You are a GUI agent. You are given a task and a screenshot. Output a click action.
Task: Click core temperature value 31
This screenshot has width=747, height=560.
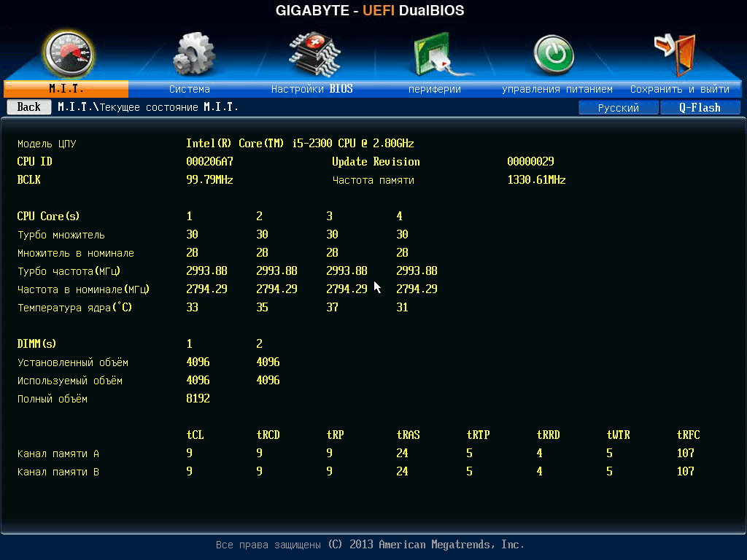click(x=402, y=307)
